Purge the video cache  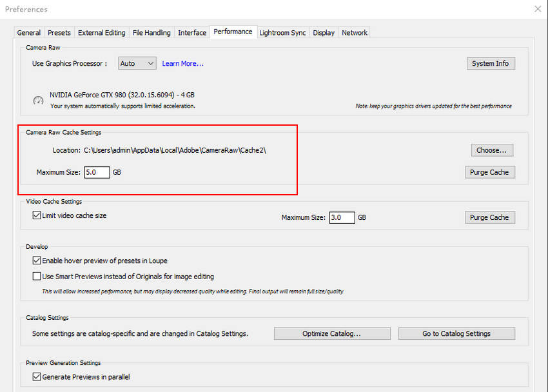click(489, 217)
